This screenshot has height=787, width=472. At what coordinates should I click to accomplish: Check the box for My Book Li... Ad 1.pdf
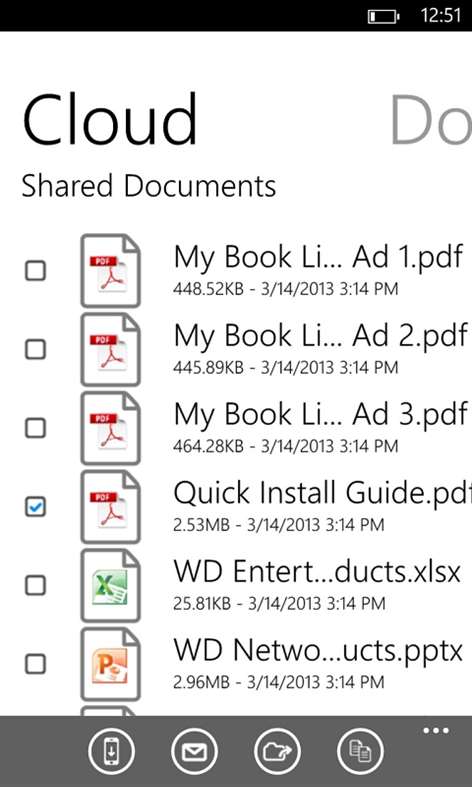click(x=35, y=271)
